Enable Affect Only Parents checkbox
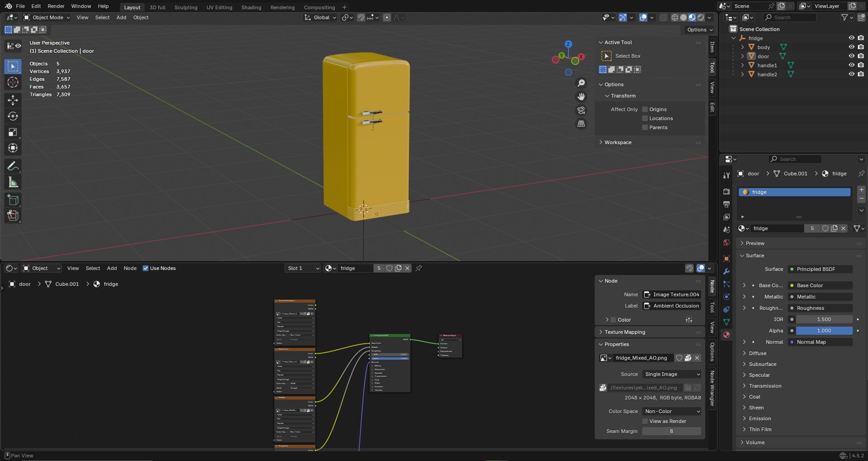 [x=645, y=127]
